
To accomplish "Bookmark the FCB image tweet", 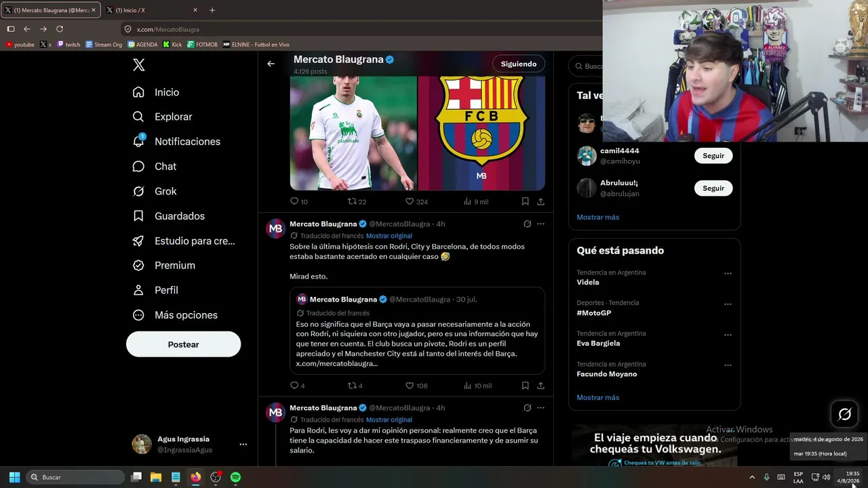I will click(x=525, y=201).
